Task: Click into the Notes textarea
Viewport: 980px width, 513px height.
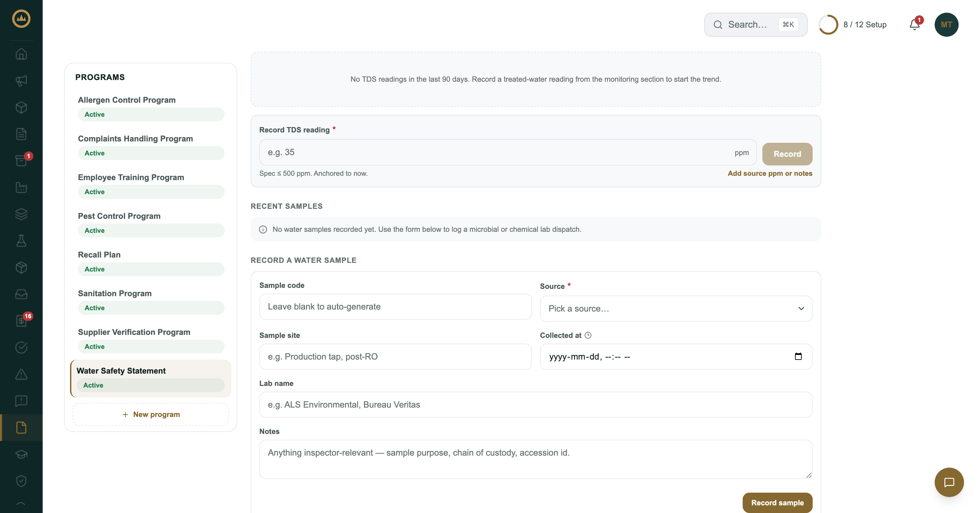Action: coord(536,459)
